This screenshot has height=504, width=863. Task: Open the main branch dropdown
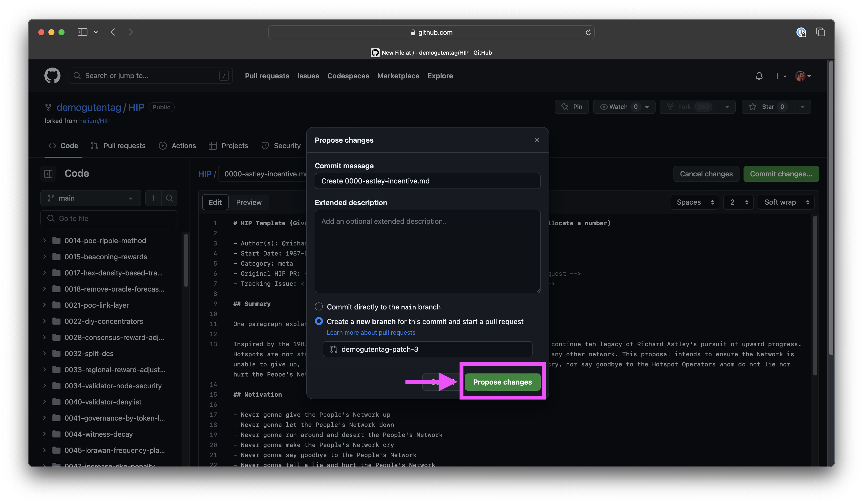pos(90,198)
